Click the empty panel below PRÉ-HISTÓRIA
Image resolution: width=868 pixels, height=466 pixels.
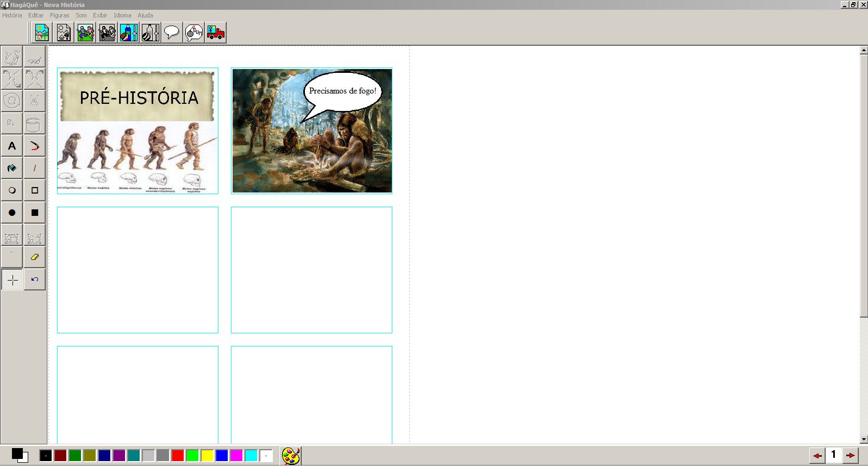[x=138, y=270]
